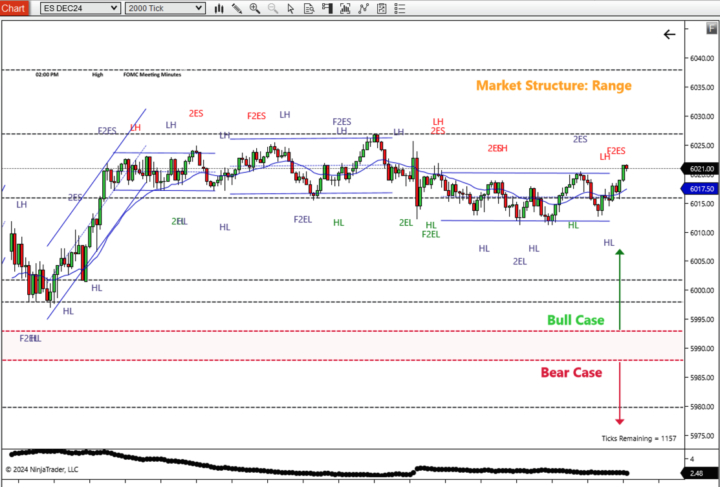Open the data series icon

tap(345, 8)
